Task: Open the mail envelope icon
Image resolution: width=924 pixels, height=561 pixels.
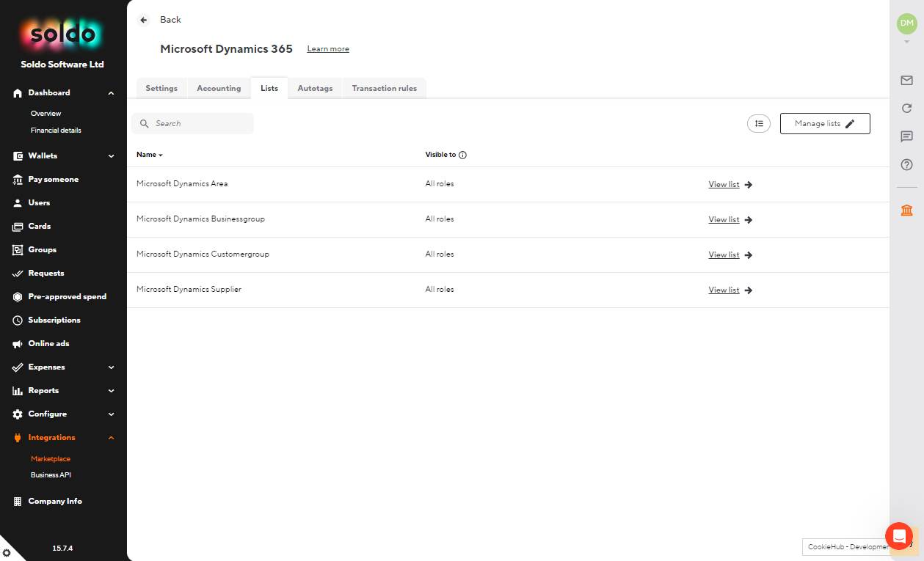Action: [x=906, y=80]
